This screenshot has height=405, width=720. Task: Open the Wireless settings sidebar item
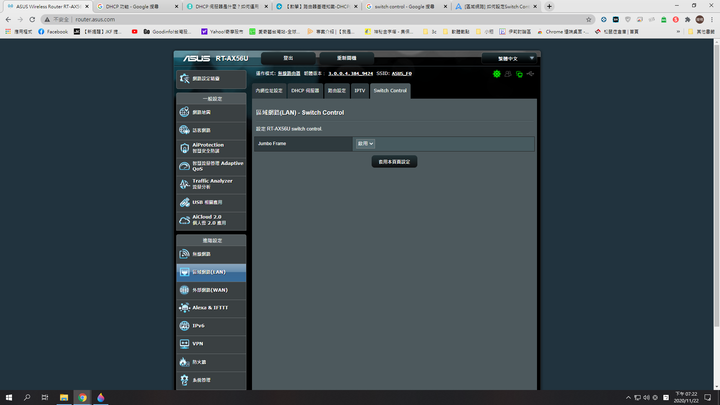tap(211, 254)
